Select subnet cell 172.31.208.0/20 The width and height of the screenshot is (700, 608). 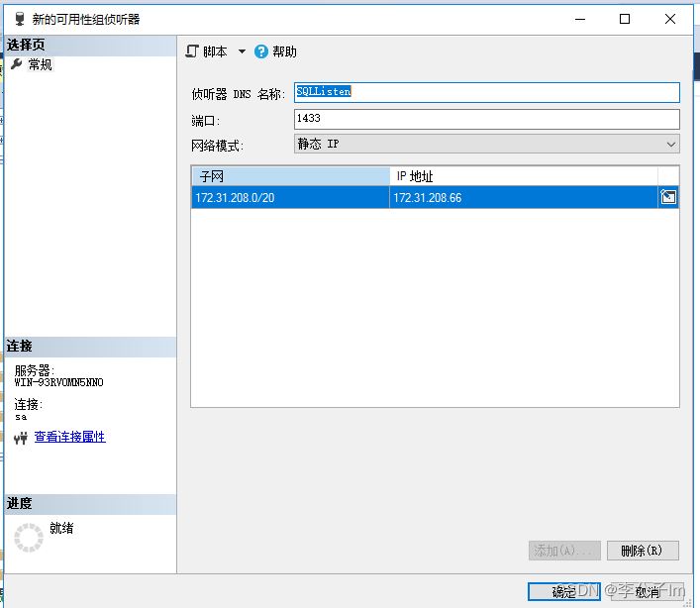291,197
